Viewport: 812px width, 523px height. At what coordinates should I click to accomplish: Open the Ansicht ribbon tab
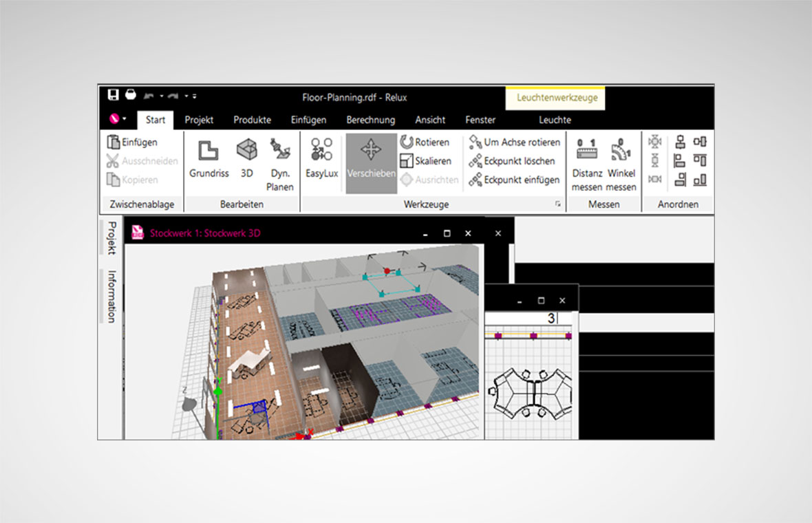click(430, 120)
